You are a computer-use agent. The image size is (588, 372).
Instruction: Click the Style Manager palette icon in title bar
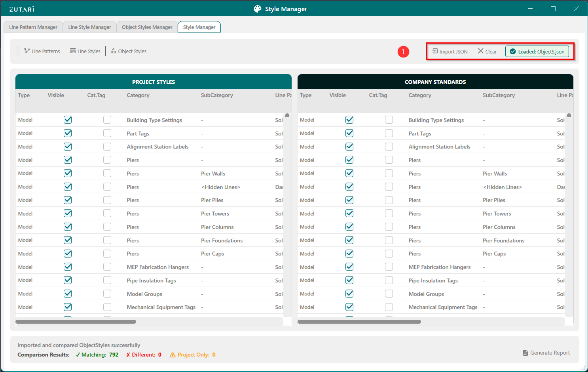pyautogui.click(x=258, y=9)
